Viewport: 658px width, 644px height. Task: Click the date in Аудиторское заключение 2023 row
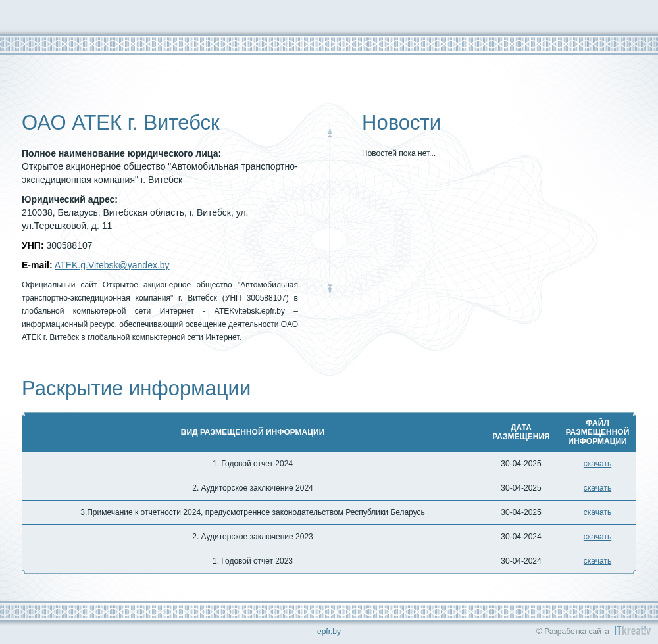tap(520, 537)
